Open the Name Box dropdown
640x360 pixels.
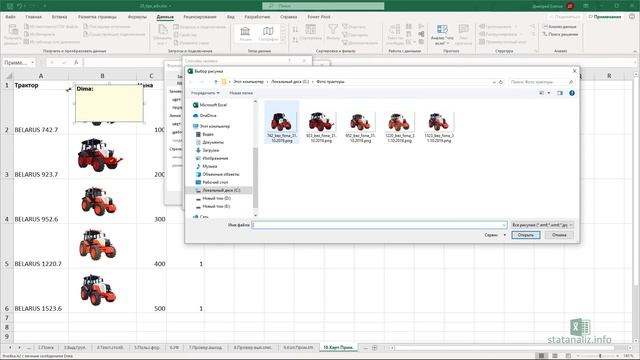click(33, 62)
